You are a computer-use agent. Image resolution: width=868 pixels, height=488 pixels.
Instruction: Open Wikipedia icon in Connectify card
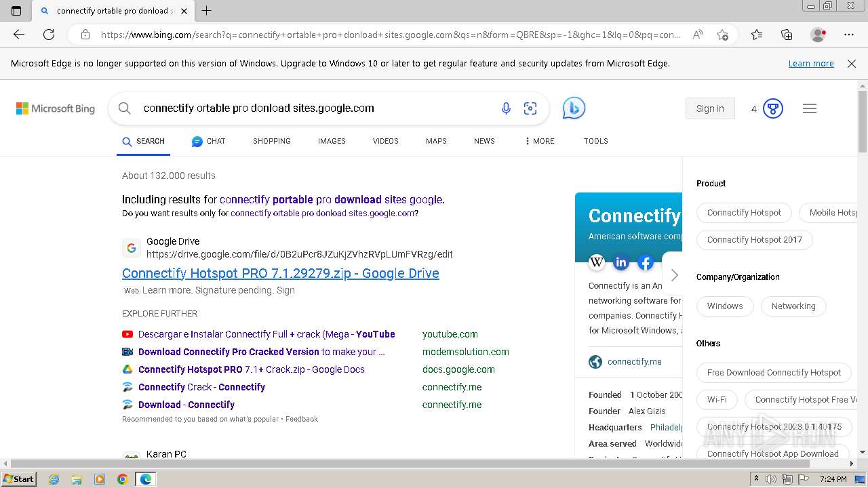pyautogui.click(x=597, y=262)
